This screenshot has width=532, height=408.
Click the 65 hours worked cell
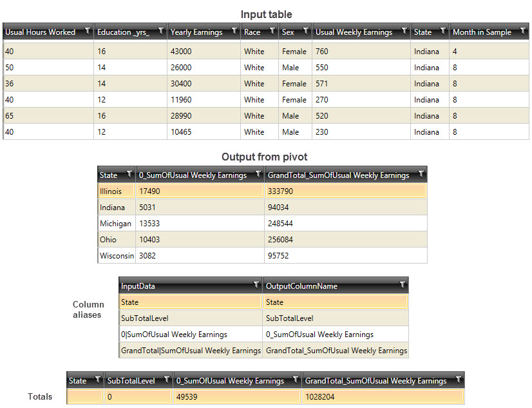48,116
